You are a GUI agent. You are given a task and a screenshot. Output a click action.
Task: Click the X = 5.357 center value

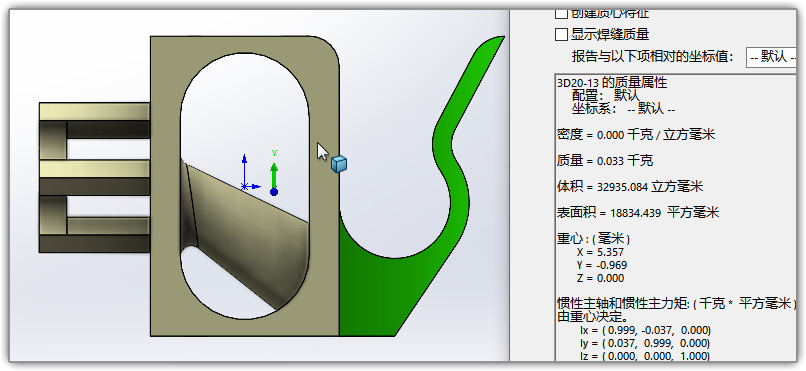600,252
